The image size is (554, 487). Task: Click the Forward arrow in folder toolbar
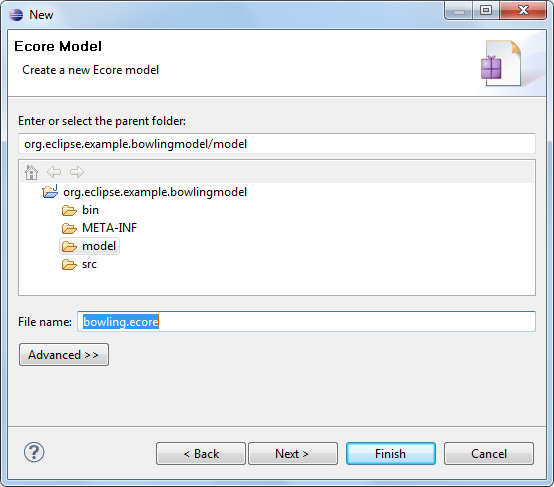(x=77, y=172)
